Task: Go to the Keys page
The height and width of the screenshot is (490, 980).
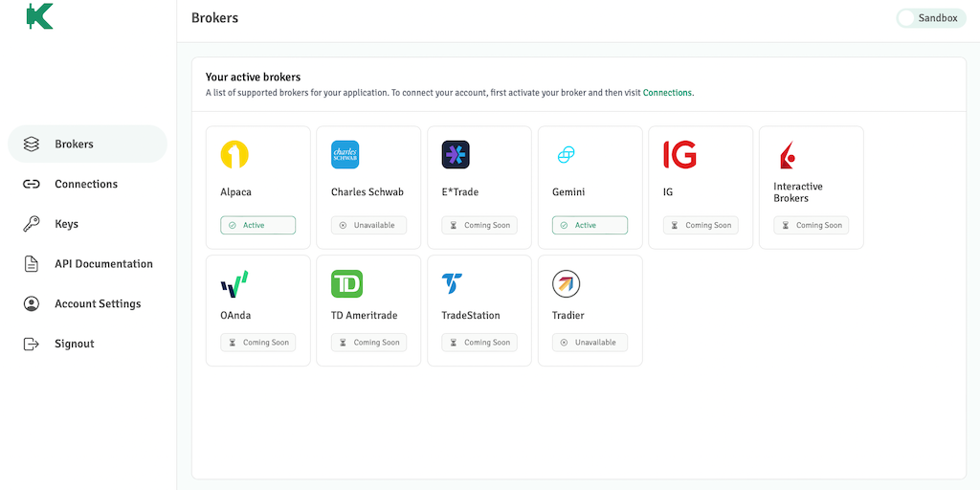Action: (66, 224)
